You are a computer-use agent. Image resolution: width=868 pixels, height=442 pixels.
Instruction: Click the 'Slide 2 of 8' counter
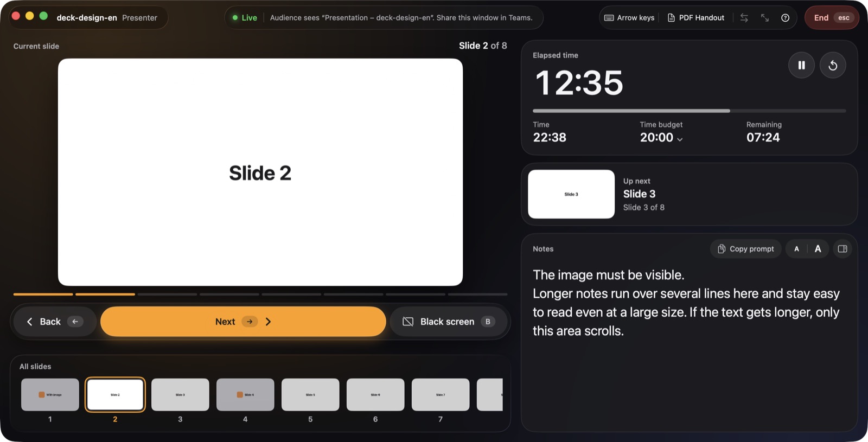[483, 46]
